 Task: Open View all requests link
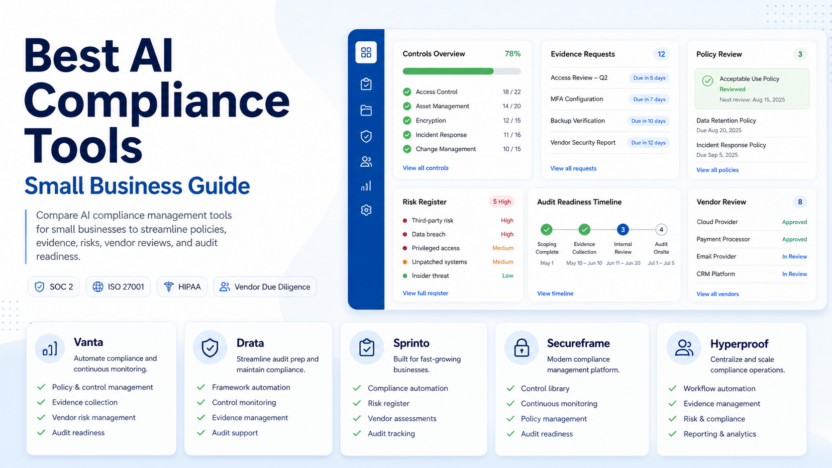point(573,169)
